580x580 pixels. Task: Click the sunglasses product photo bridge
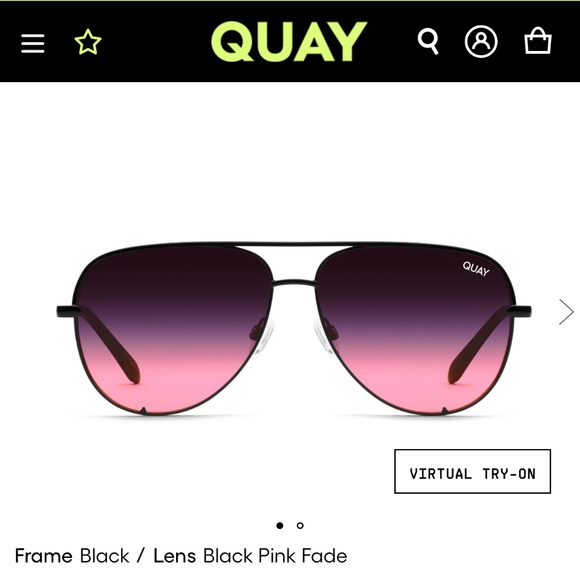[294, 283]
